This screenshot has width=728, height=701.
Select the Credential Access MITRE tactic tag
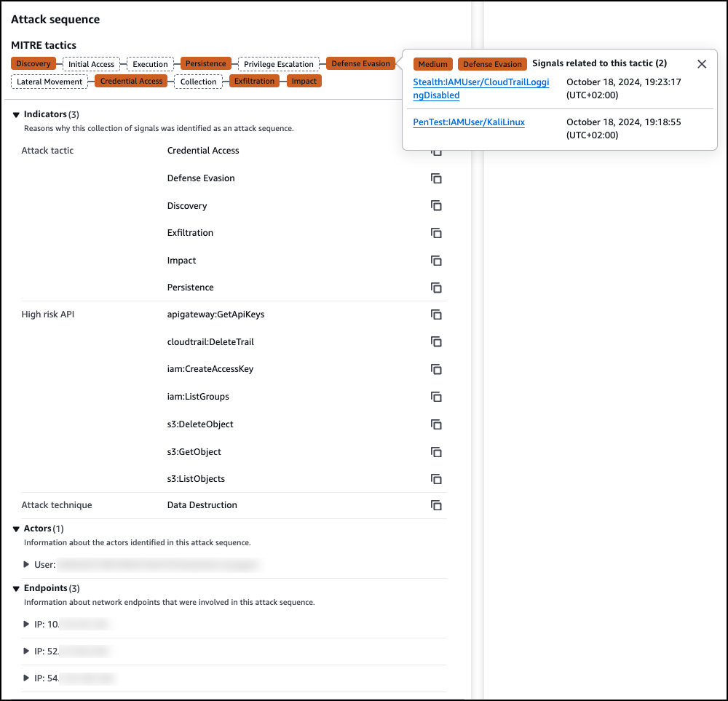(x=131, y=82)
